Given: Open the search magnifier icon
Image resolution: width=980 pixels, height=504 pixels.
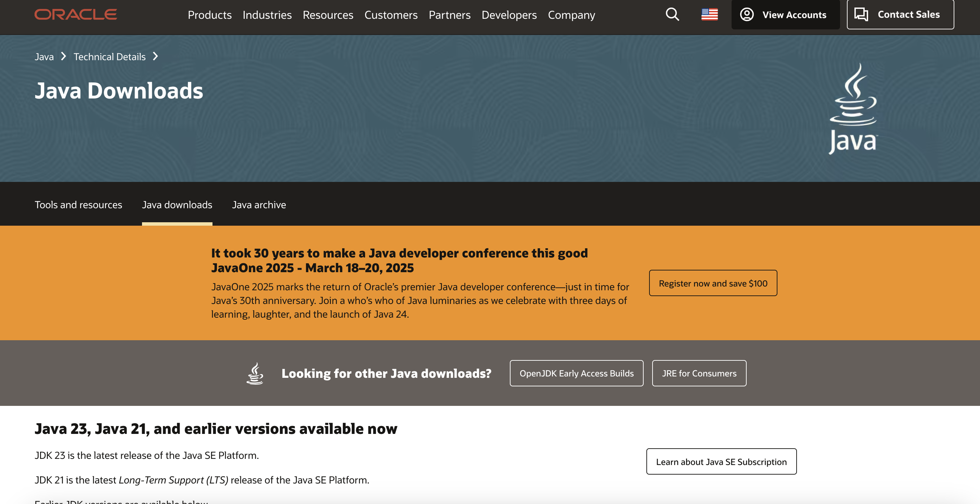Looking at the screenshot, I should tap(672, 14).
